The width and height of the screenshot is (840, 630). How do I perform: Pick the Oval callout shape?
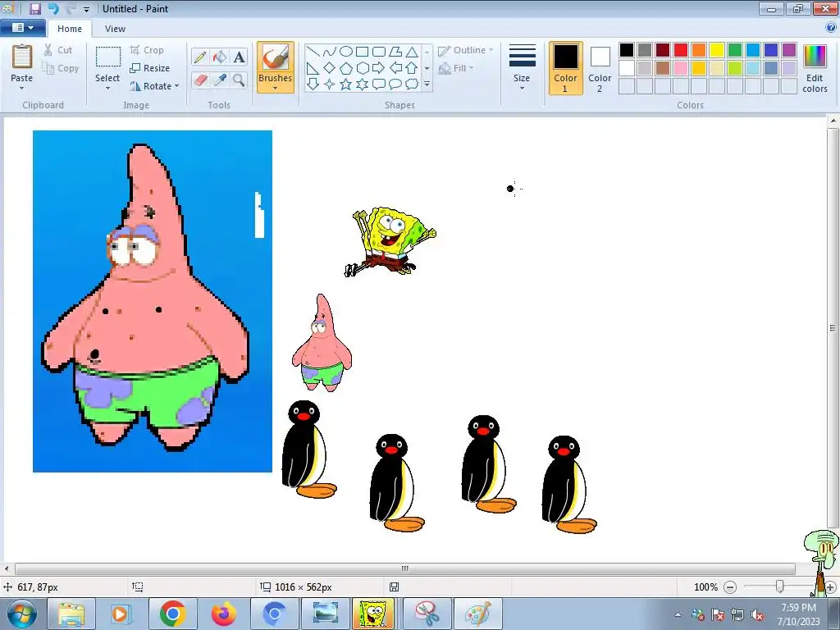pos(395,84)
